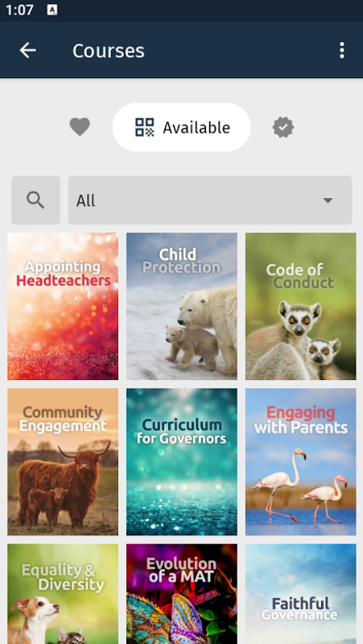This screenshot has width=363, height=644.
Task: Go back using the arrow icon
Action: point(28,51)
